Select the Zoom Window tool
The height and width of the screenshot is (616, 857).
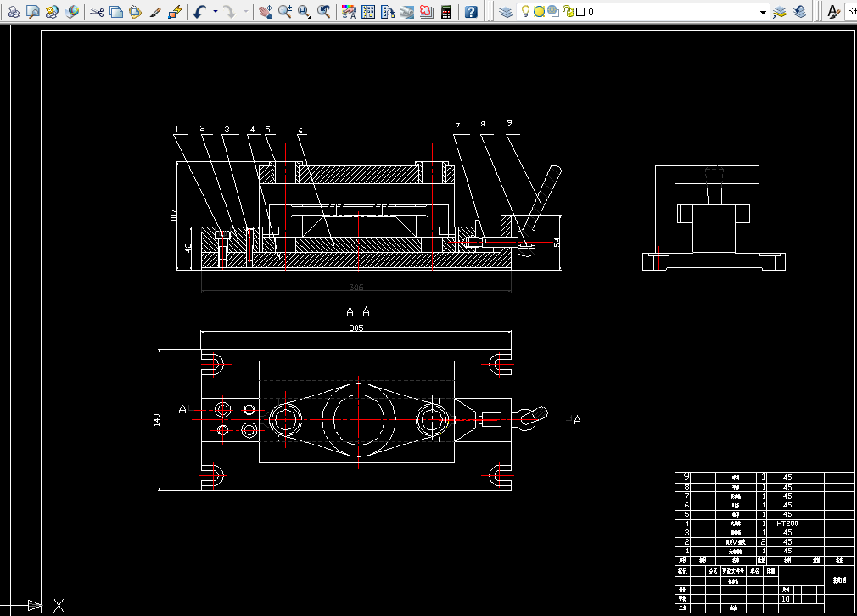click(x=305, y=12)
